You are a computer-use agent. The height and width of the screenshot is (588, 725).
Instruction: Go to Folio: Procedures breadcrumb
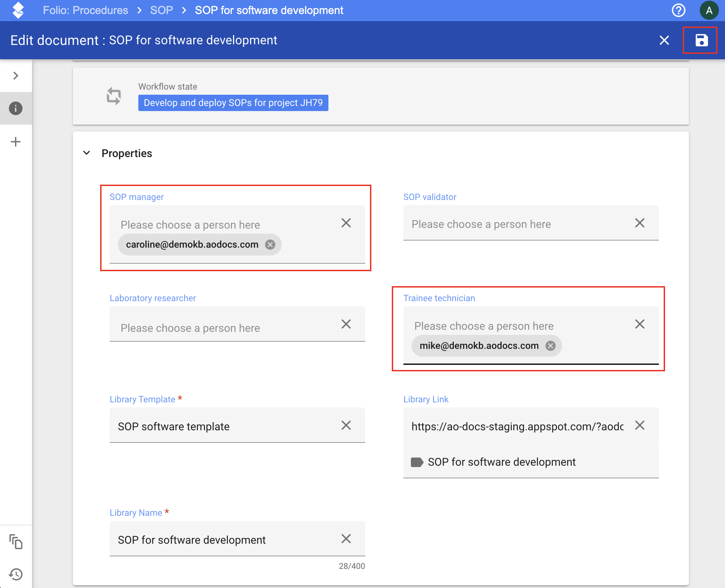point(86,10)
